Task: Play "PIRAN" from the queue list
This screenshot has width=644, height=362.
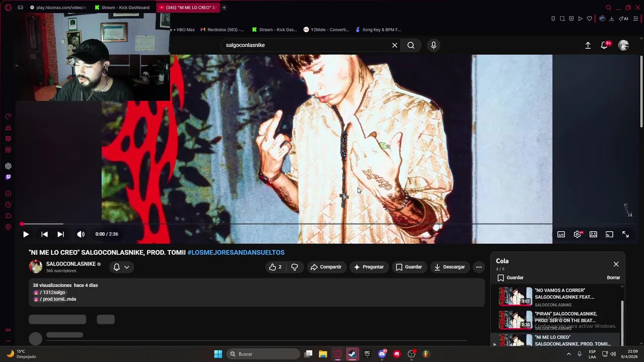Action: (556, 320)
